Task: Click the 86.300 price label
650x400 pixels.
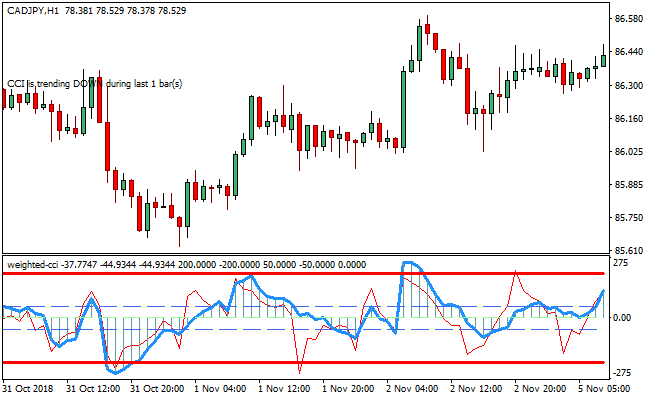Action: [629, 85]
